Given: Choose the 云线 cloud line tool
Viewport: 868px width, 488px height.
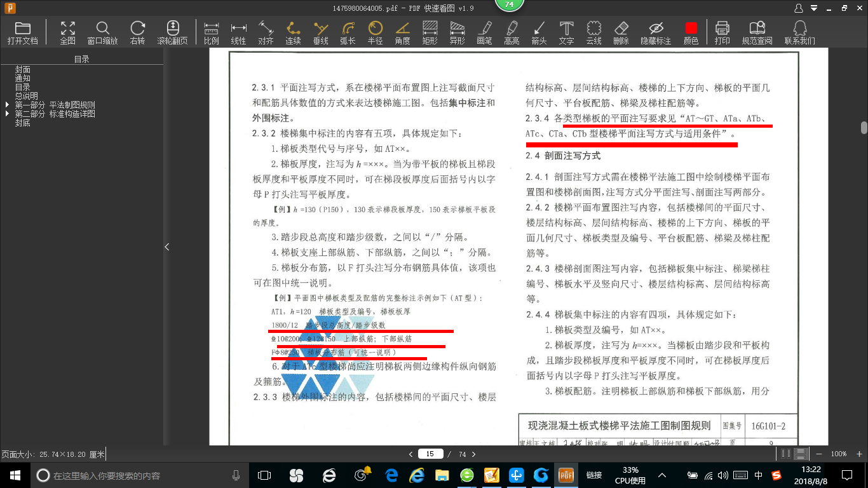Looking at the screenshot, I should pyautogui.click(x=593, y=32).
